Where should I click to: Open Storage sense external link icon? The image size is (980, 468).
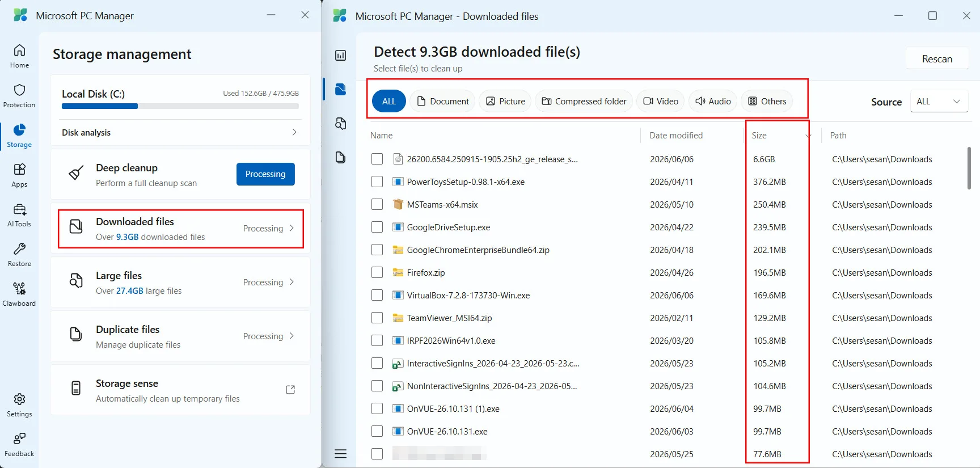(x=290, y=390)
